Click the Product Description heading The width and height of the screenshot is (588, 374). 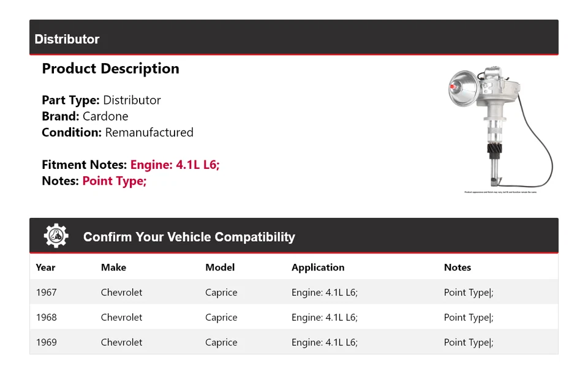tap(110, 69)
